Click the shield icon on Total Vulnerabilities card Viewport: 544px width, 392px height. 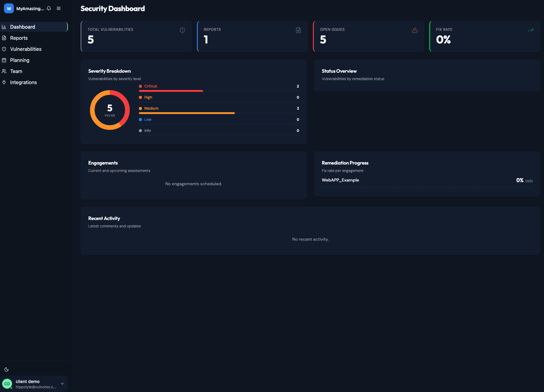tap(182, 30)
